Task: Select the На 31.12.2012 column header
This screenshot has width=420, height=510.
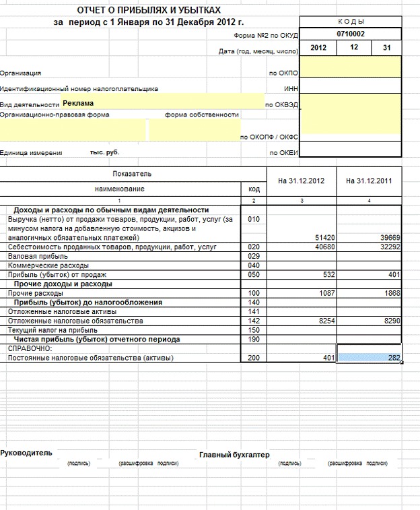Action: pos(304,181)
